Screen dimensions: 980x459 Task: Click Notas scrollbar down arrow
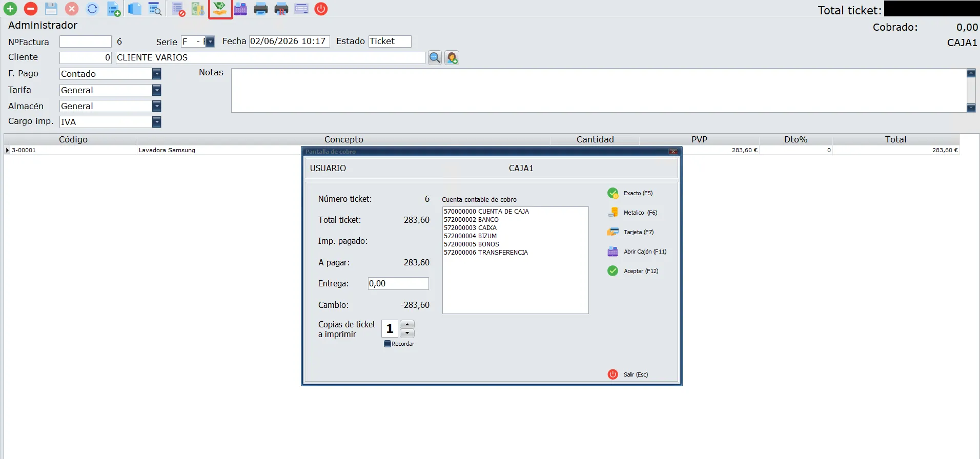pos(971,108)
